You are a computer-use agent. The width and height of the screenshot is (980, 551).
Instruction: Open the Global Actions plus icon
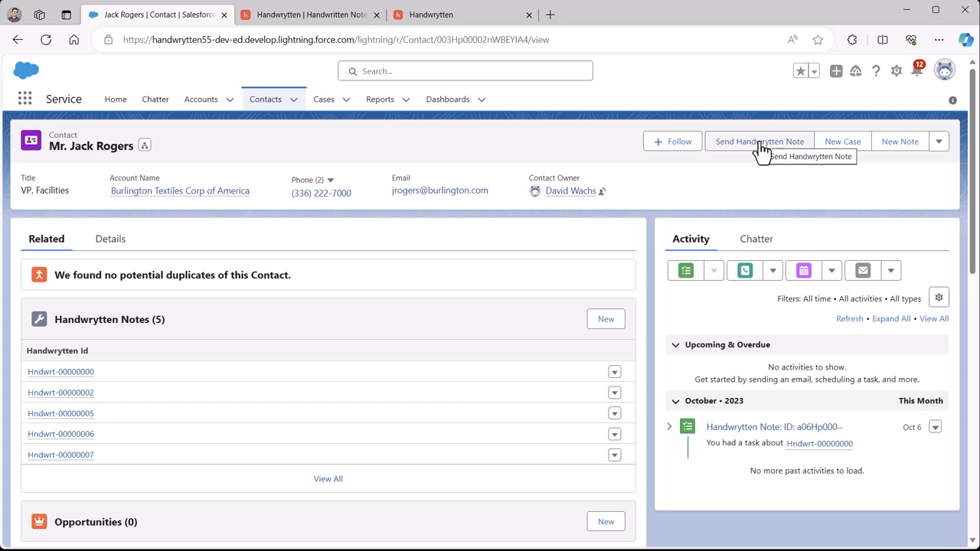(836, 71)
